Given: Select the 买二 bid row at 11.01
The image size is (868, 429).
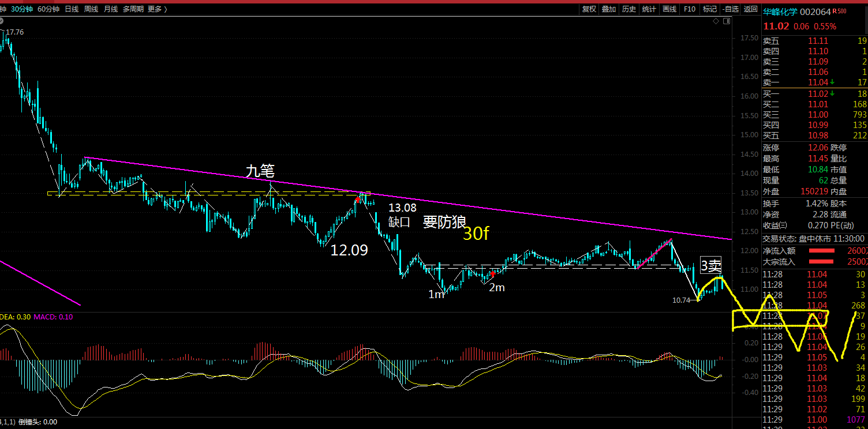Looking at the screenshot, I should pos(815,104).
